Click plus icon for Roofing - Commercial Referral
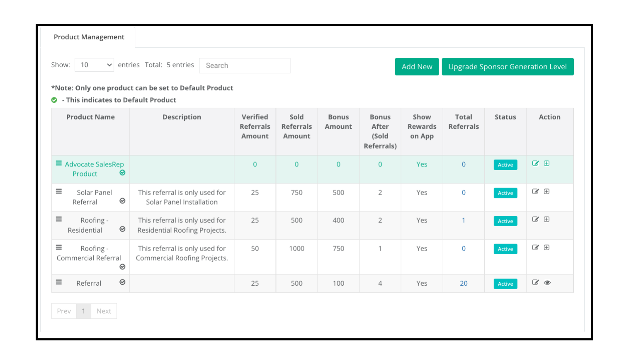Screen dimensions: 629x364 (x=546, y=248)
